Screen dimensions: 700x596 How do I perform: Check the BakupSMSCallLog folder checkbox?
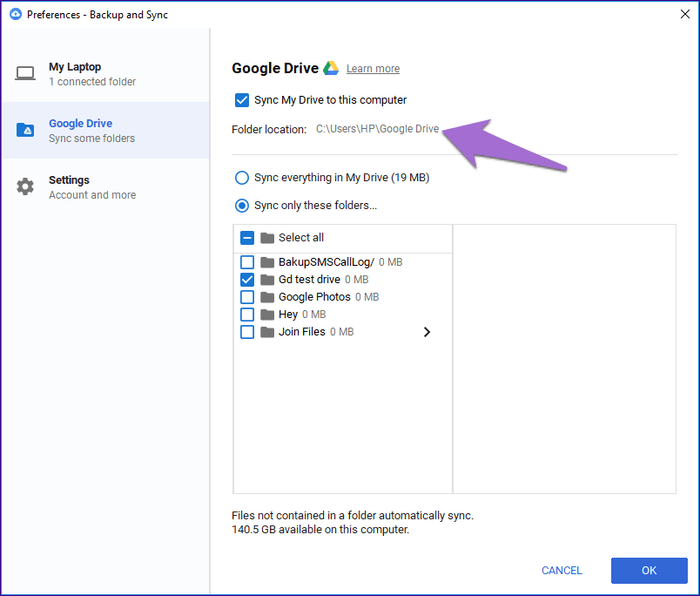(247, 262)
